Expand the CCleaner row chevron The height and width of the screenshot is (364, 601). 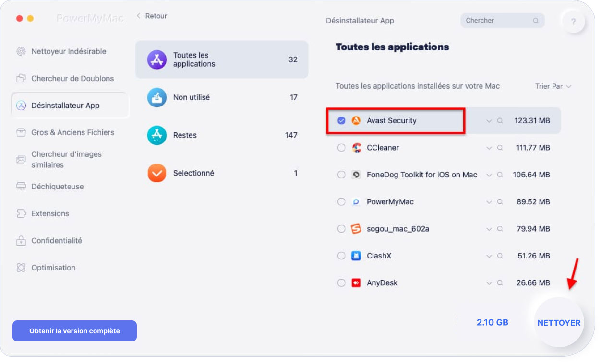tap(489, 148)
